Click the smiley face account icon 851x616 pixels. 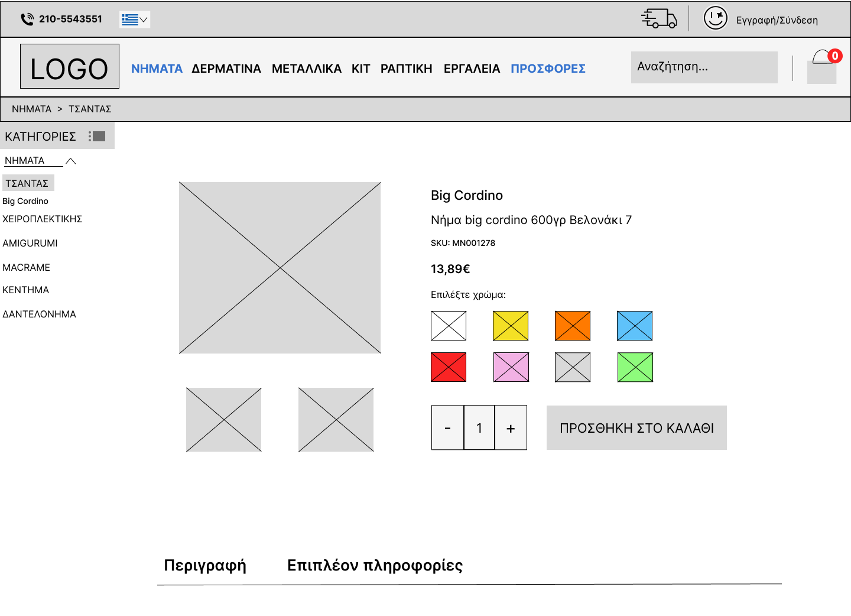tap(715, 18)
